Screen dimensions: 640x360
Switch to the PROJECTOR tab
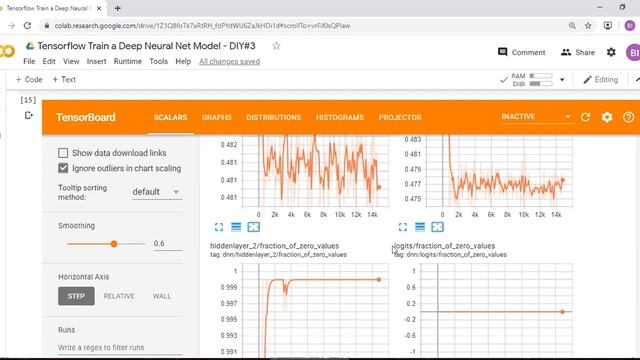pos(400,117)
